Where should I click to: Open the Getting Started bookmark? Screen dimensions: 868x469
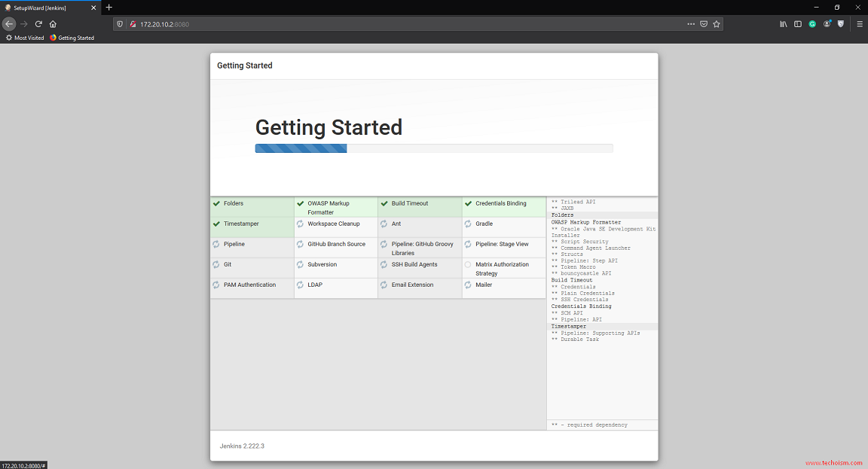72,38
